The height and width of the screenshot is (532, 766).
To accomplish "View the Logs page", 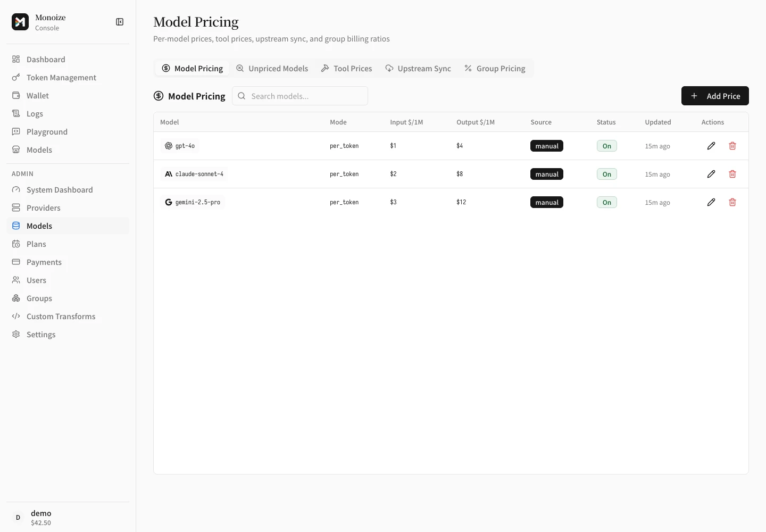I will [68, 114].
